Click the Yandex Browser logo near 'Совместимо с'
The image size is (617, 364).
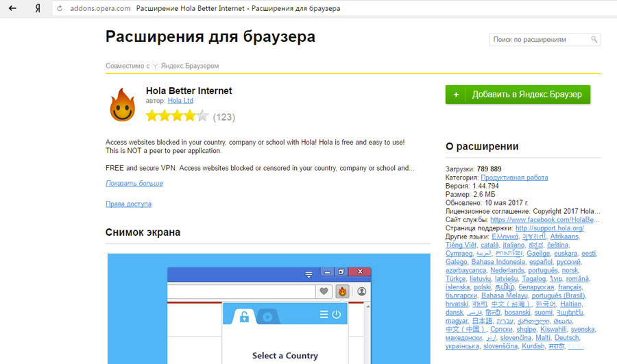tap(156, 66)
